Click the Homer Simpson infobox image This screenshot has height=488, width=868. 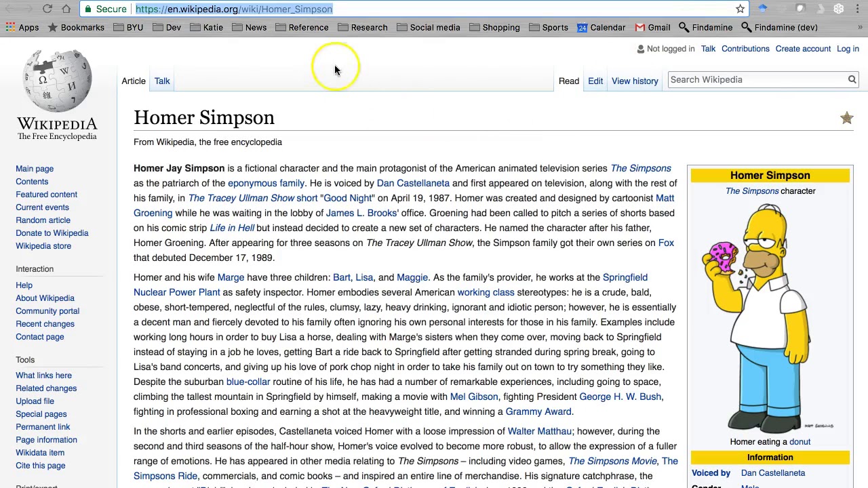pos(770,317)
